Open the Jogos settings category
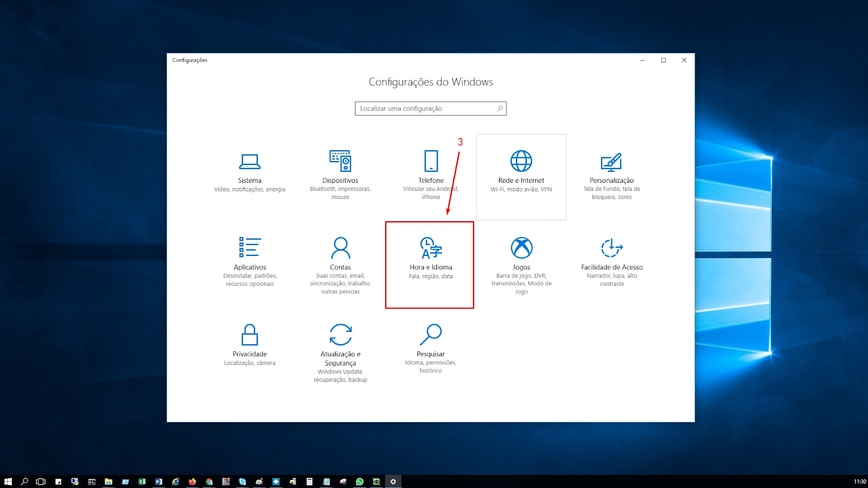Image resolution: width=868 pixels, height=488 pixels. click(521, 265)
